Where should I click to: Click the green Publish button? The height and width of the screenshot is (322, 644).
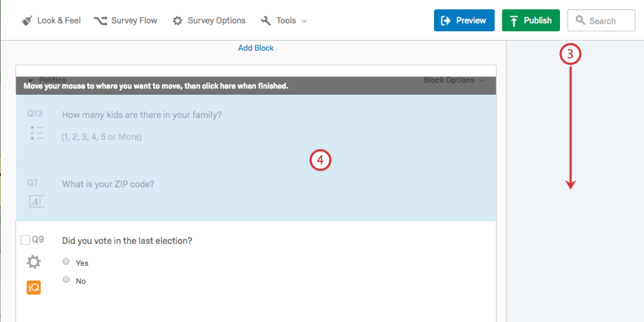click(530, 20)
